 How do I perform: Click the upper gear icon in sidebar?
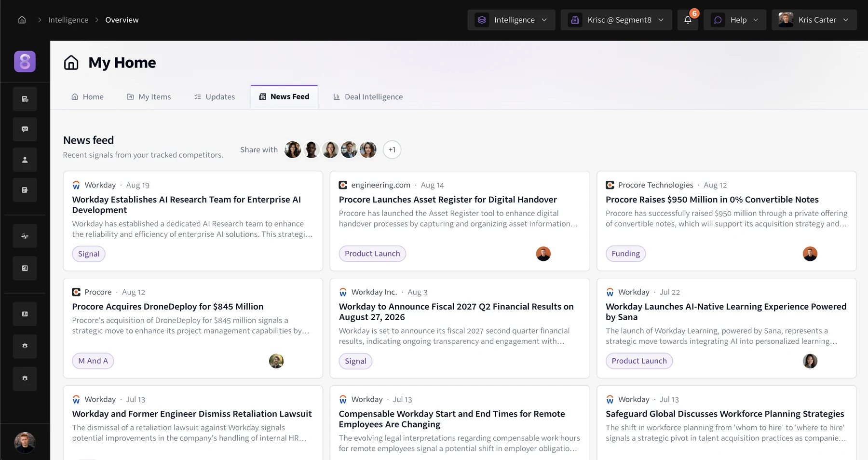[x=25, y=346]
